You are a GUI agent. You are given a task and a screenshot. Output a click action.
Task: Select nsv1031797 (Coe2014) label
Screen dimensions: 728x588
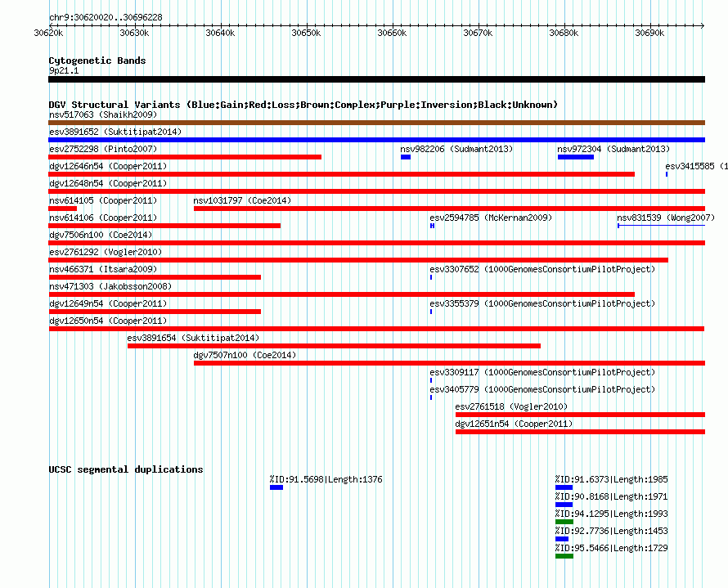(x=242, y=200)
